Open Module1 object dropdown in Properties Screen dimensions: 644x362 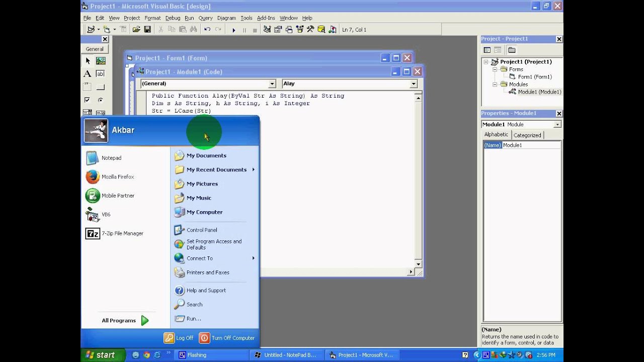[x=557, y=125]
